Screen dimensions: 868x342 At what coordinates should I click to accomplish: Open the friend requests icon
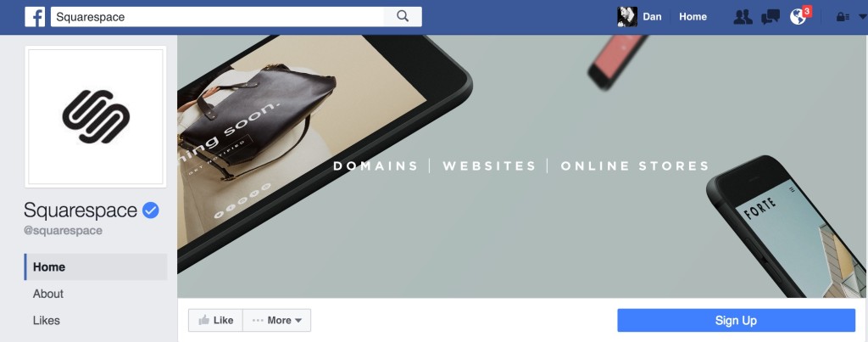tap(743, 17)
